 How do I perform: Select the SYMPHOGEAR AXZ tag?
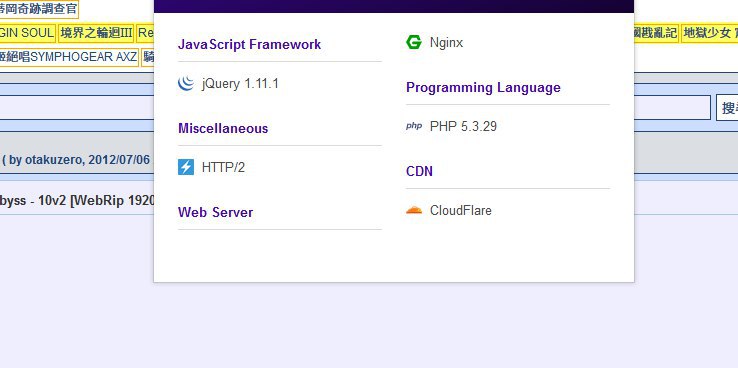69,57
